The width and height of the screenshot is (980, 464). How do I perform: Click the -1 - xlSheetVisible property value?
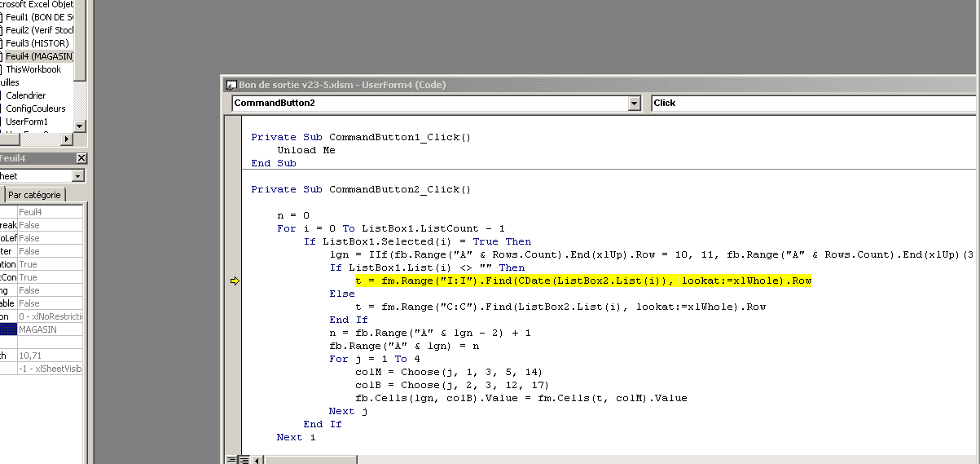pyautogui.click(x=50, y=369)
